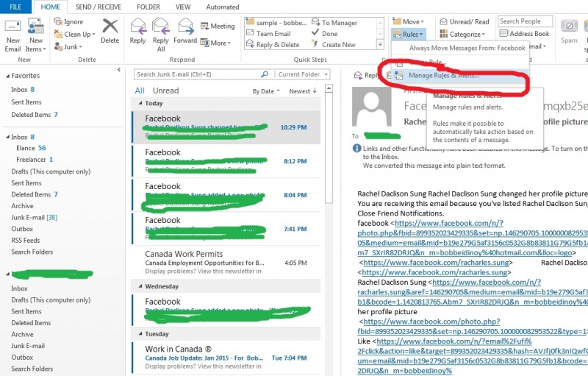
Task: Click the Address Book icon
Action: [525, 34]
